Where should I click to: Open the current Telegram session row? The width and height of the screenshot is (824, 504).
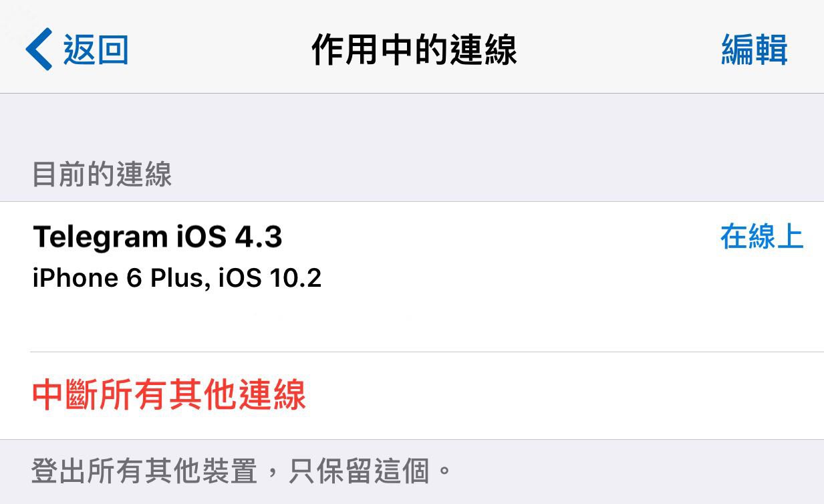tap(412, 277)
